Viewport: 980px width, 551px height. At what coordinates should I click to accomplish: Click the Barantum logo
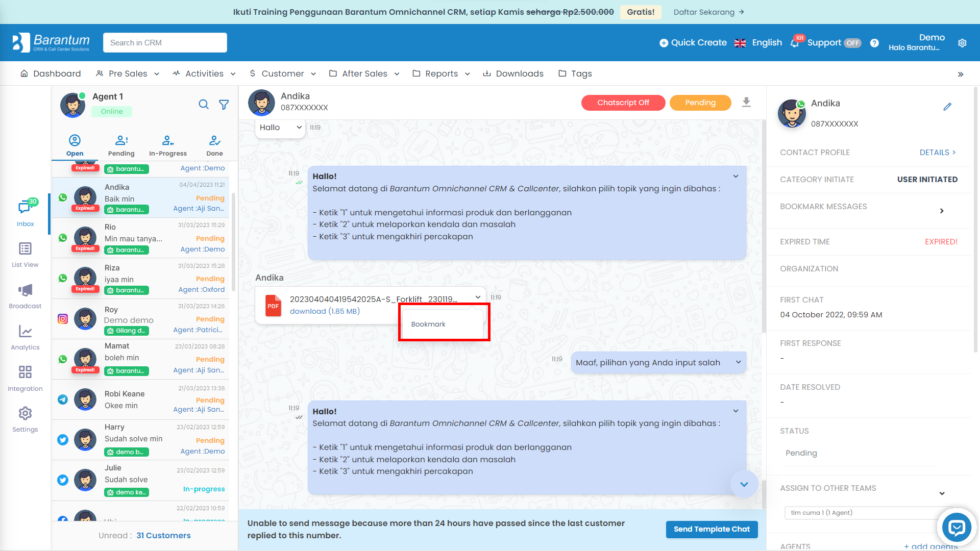pos(51,42)
